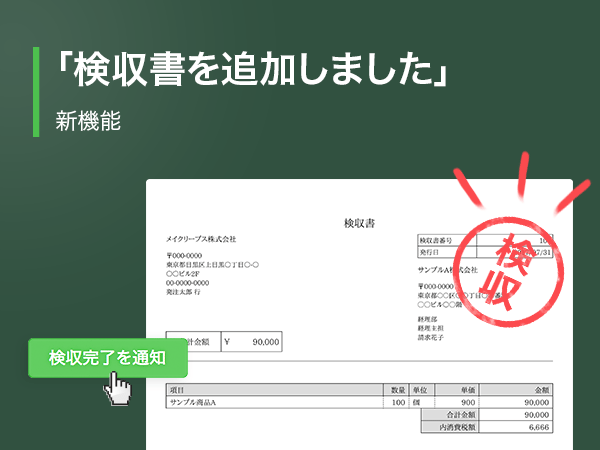This screenshot has width=600, height=450.
Task: Click the 項目 column header
Action: [178, 389]
